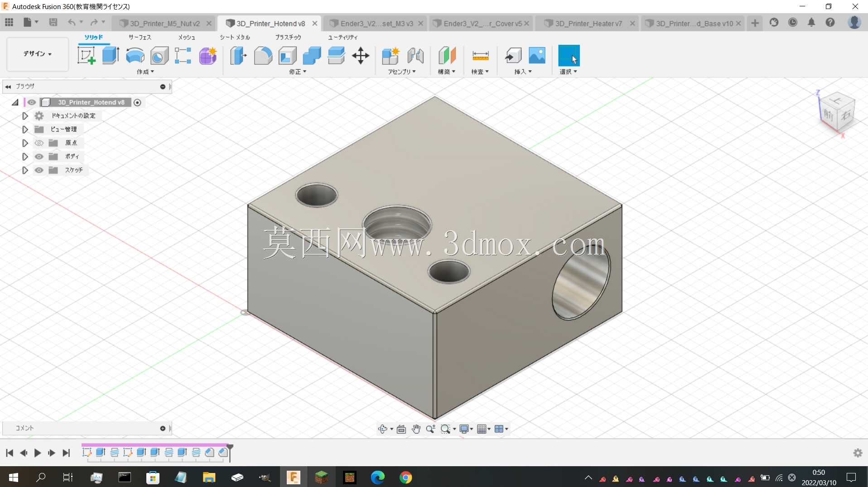868x487 pixels.
Task: Click the ViewCube top face
Action: pyautogui.click(x=837, y=101)
